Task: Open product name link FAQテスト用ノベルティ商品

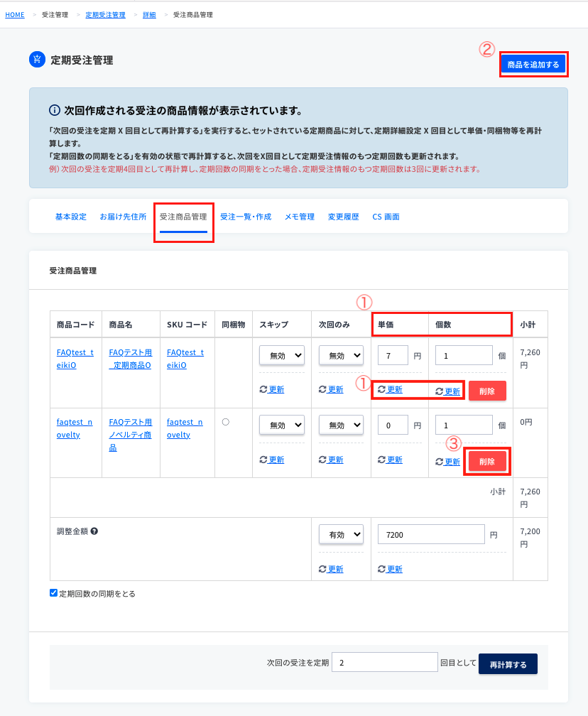Action: (131, 435)
